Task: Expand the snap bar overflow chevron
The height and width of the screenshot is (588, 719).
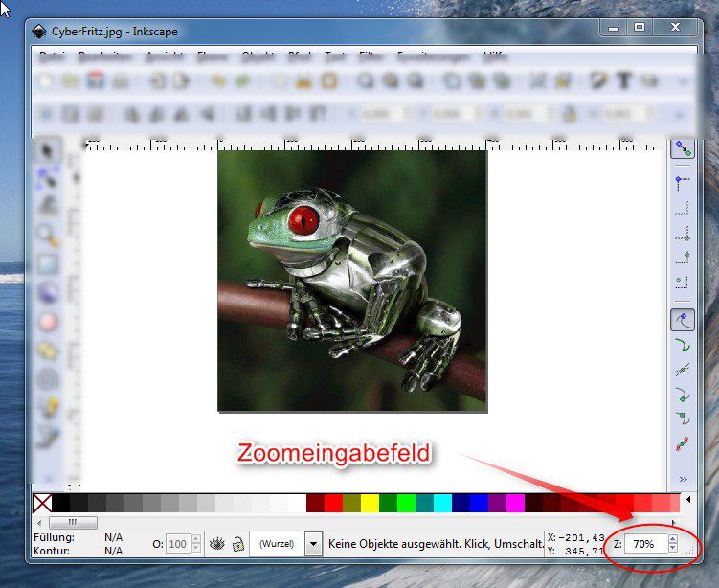Action: [x=683, y=479]
